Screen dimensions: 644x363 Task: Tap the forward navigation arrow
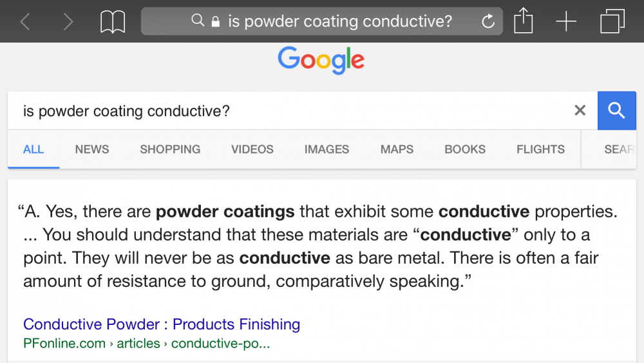pyautogui.click(x=68, y=21)
